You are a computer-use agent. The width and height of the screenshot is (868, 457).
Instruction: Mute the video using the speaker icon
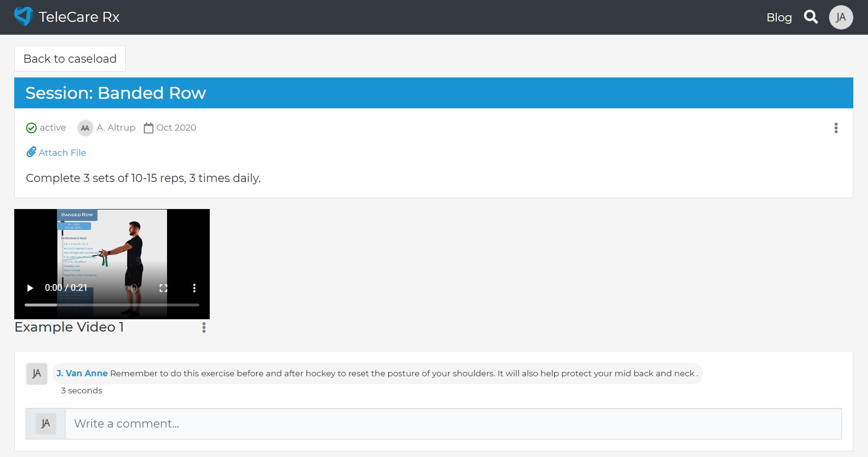pyautogui.click(x=134, y=288)
